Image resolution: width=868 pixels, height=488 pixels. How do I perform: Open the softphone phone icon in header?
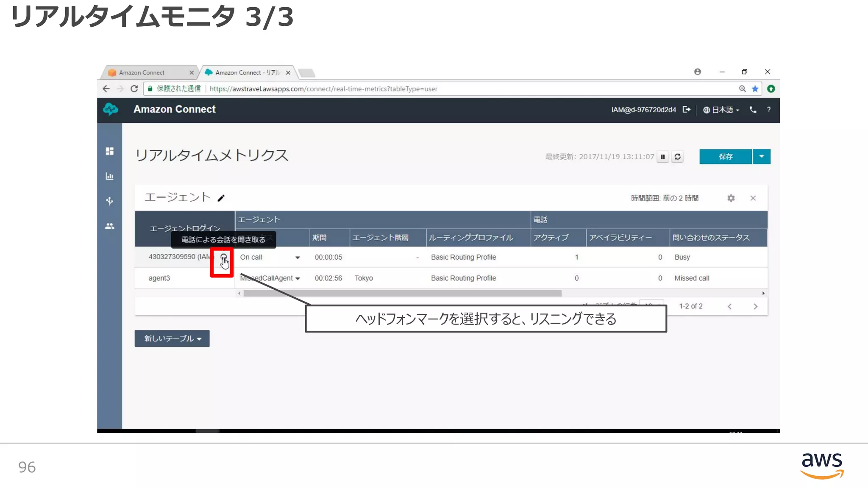[x=753, y=110]
